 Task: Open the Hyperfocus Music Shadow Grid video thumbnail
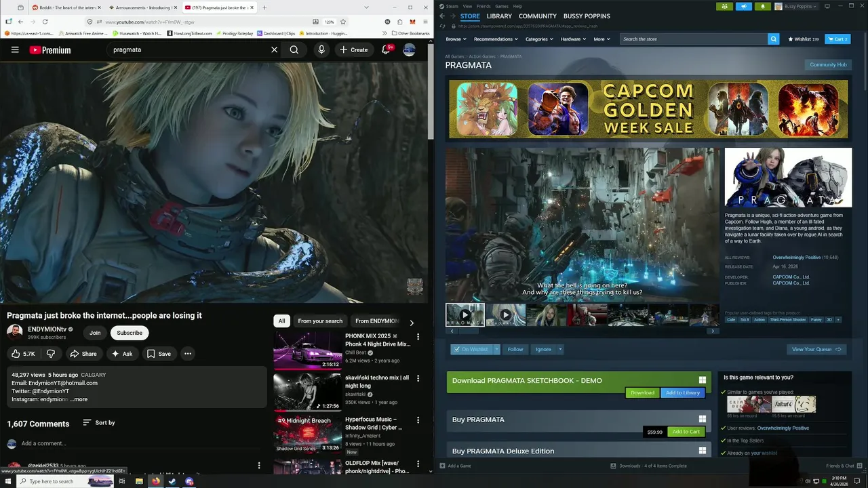(307, 434)
